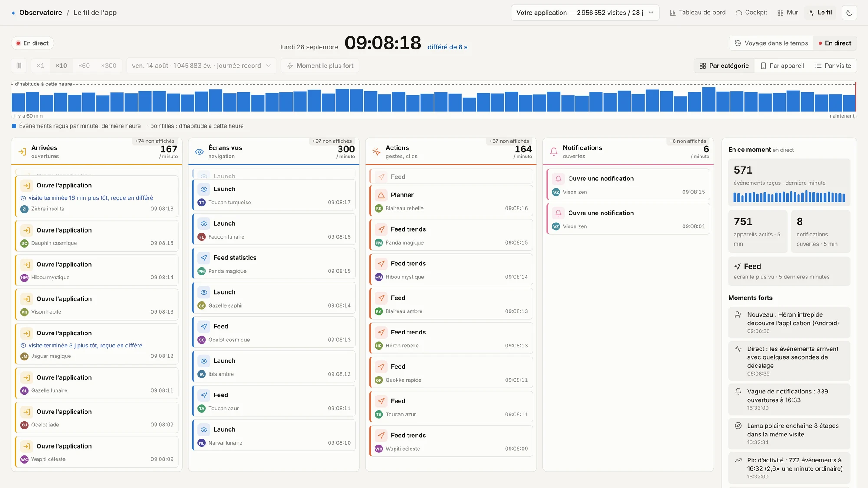The width and height of the screenshot is (868, 488).
Task: Set playback speed to ×60
Action: 84,66
